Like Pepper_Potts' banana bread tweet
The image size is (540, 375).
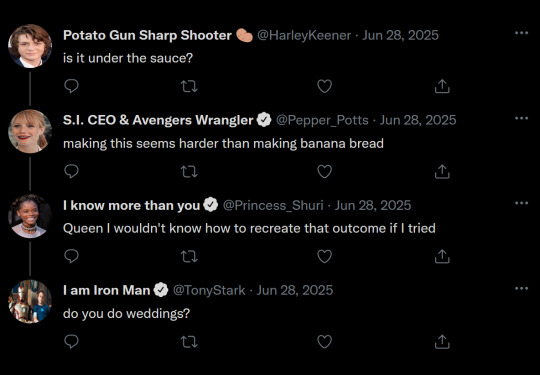click(324, 171)
